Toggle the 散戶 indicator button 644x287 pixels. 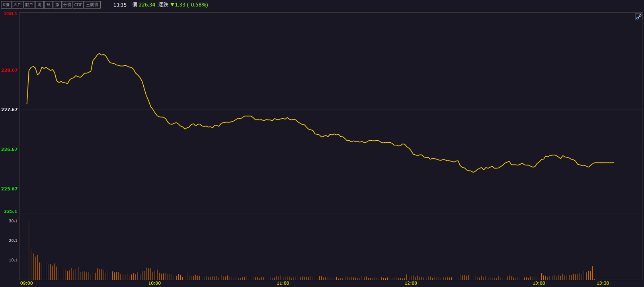coord(29,5)
